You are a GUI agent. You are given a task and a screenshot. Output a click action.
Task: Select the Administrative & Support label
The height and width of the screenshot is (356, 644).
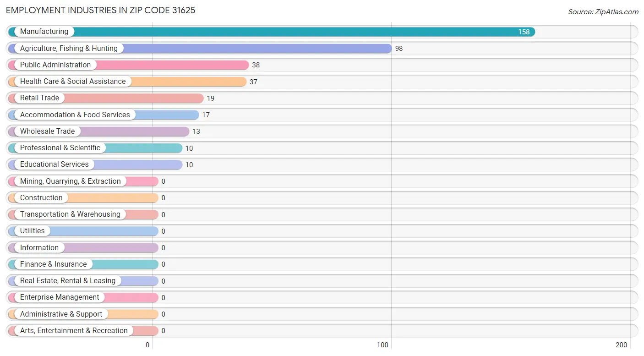point(61,314)
